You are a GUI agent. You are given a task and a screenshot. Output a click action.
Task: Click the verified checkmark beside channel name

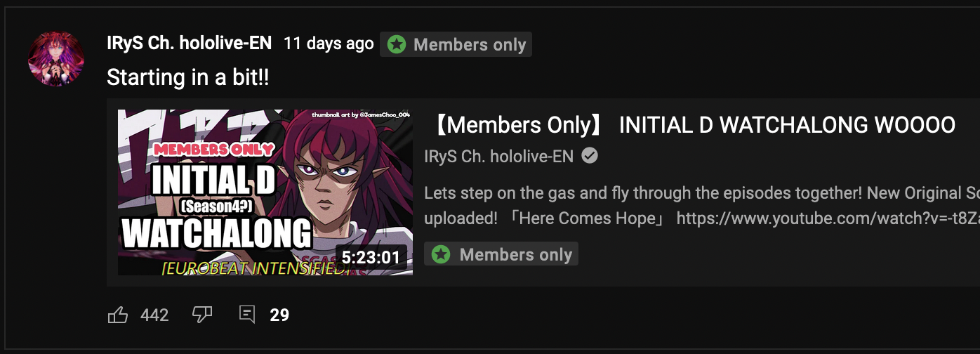pos(590,156)
